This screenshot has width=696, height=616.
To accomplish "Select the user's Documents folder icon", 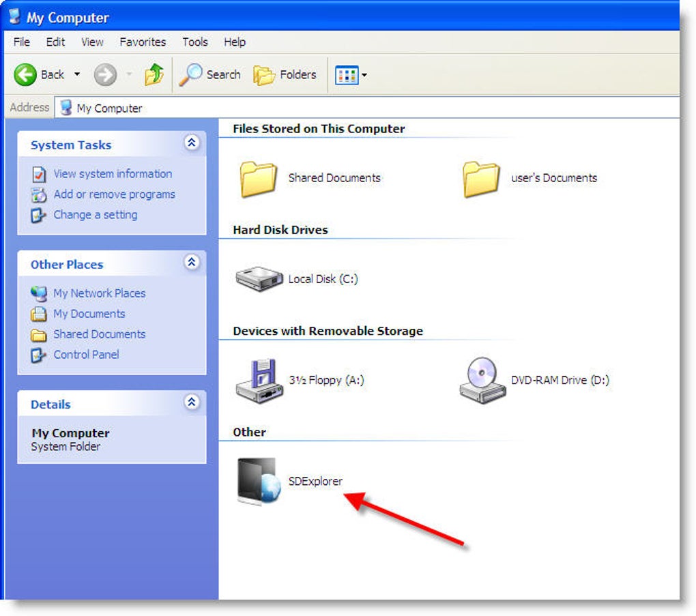I will click(481, 179).
